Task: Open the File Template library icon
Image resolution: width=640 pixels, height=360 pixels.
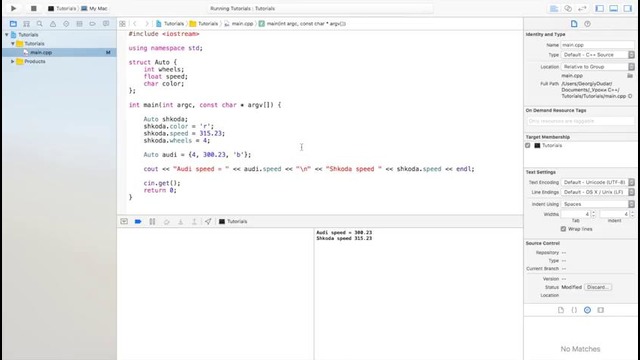Action: coord(561,310)
